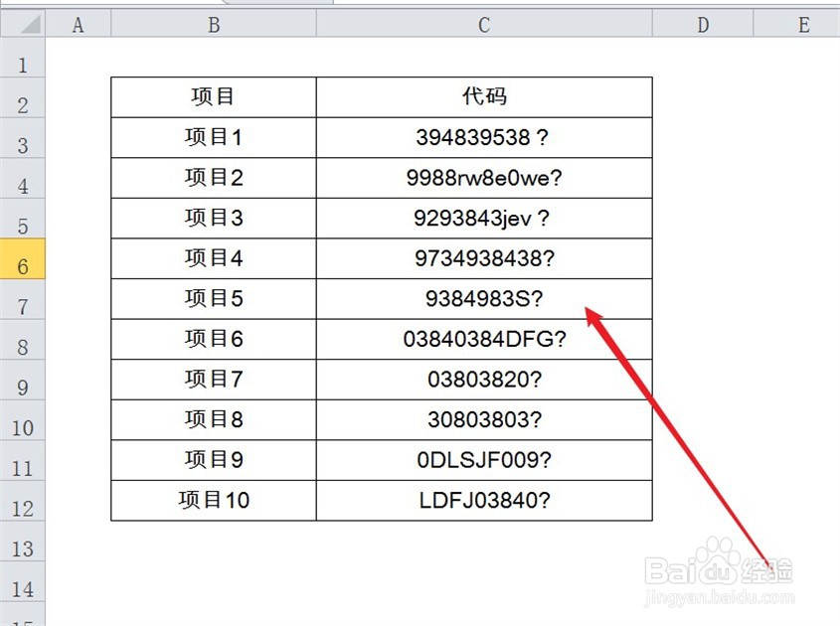Image resolution: width=840 pixels, height=626 pixels.
Task: Select row 5 header
Action: 23,219
